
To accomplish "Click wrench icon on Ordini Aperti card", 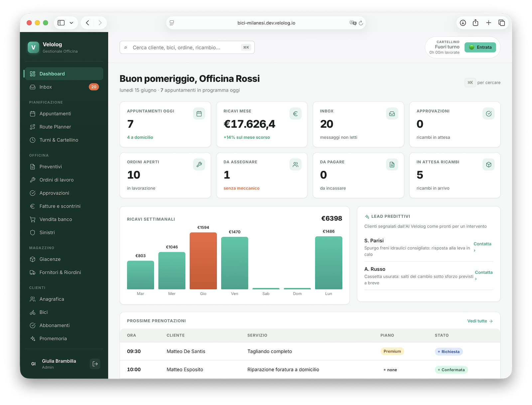I will click(199, 165).
